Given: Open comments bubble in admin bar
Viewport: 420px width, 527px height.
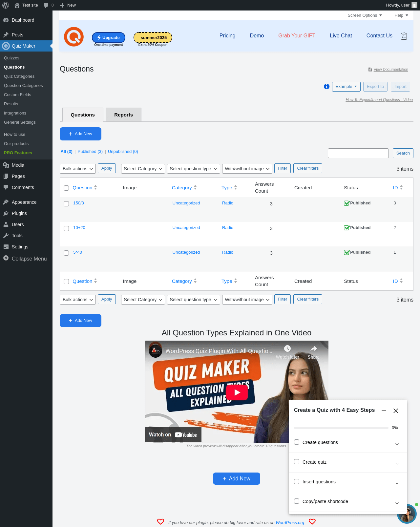Looking at the screenshot, I should pyautogui.click(x=46, y=5).
